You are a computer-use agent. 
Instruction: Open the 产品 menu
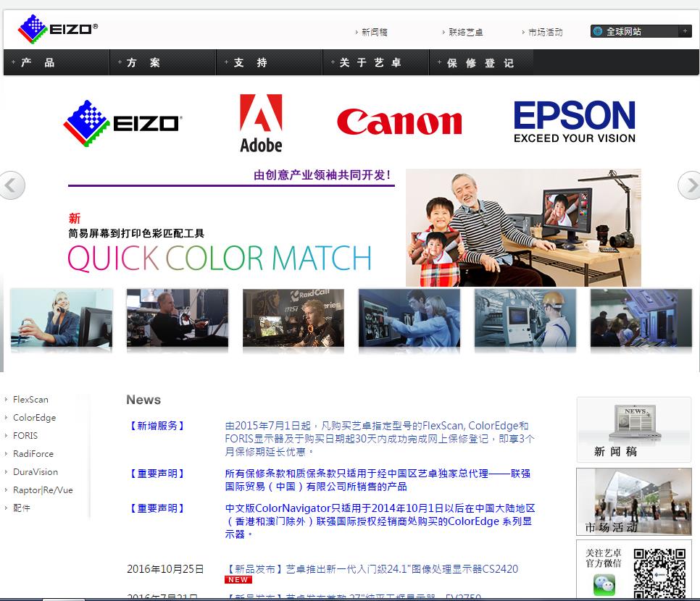coord(57,62)
